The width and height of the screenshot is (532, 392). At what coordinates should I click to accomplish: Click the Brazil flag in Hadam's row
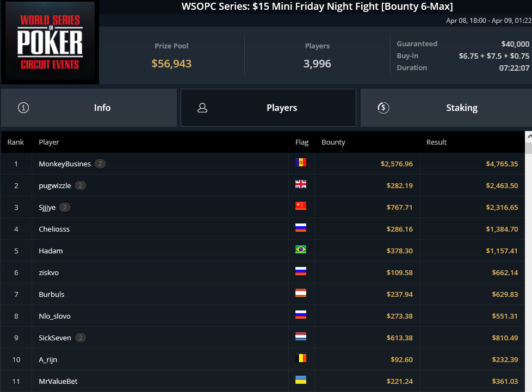[301, 249]
